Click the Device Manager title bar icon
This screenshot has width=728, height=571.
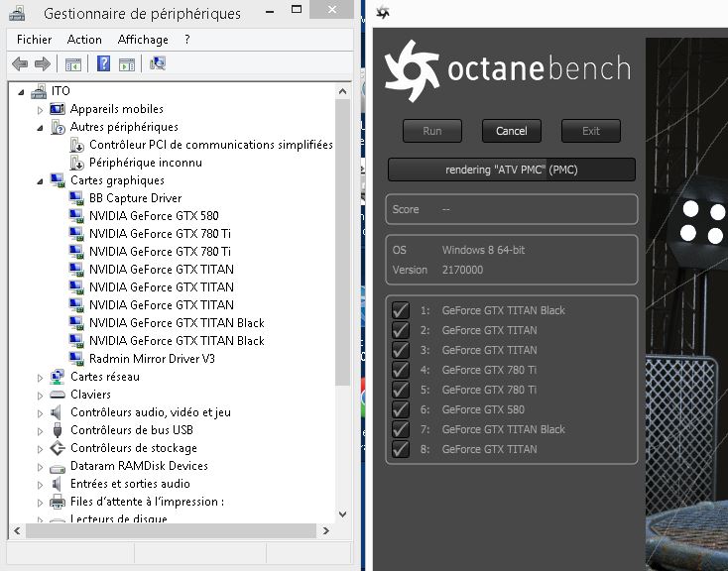(17, 13)
